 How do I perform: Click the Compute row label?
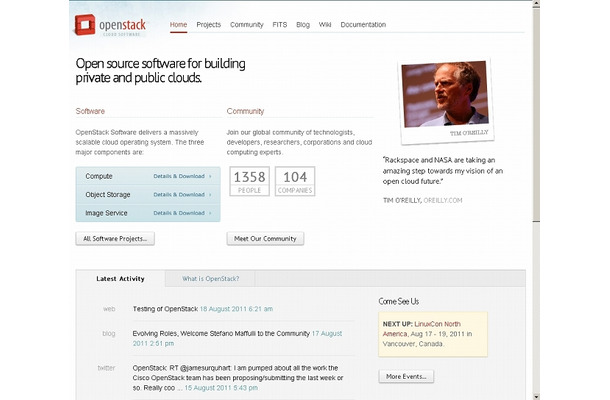99,176
